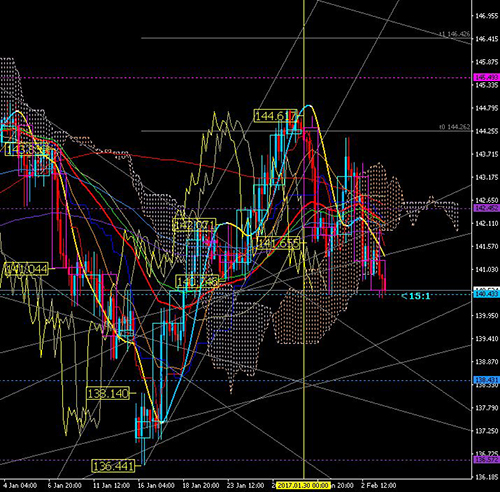Click the 23 Jan 12:00 time axis label
Screen dimensions: 500x492
(x=245, y=485)
